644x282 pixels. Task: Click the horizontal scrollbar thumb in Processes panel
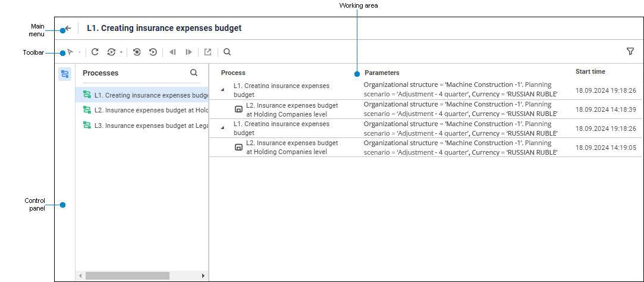pos(127,275)
